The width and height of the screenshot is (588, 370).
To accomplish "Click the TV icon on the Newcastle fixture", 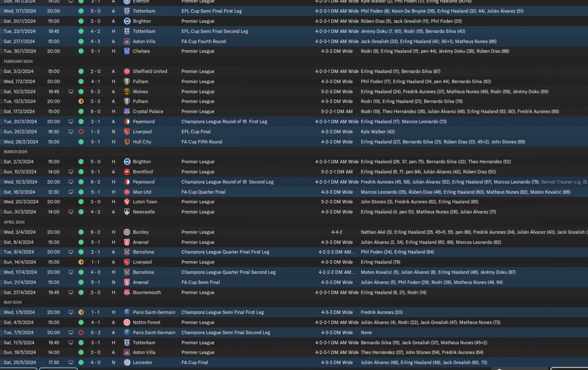I will [71, 212].
